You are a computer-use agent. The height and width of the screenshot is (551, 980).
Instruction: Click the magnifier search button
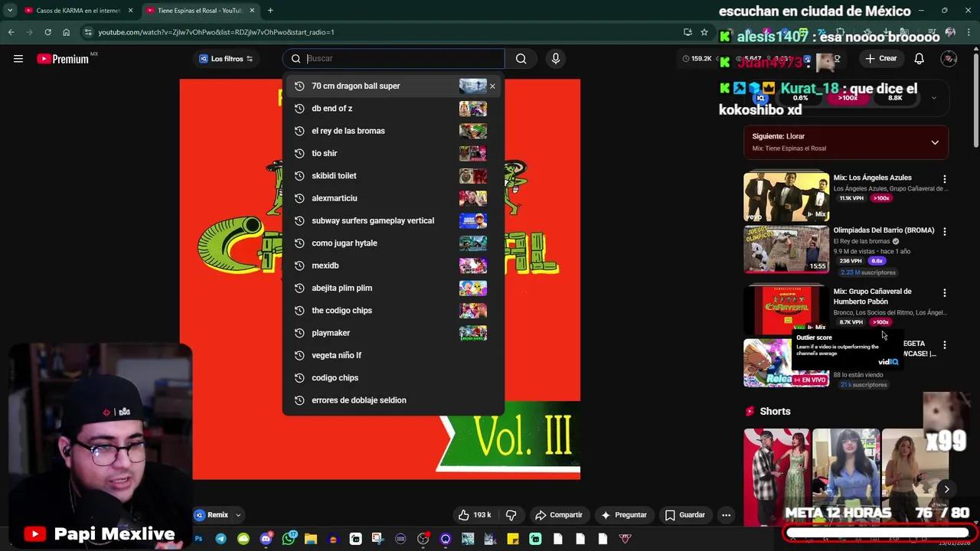tap(521, 59)
